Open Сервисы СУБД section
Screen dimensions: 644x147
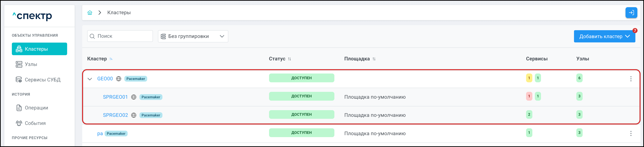click(x=42, y=80)
